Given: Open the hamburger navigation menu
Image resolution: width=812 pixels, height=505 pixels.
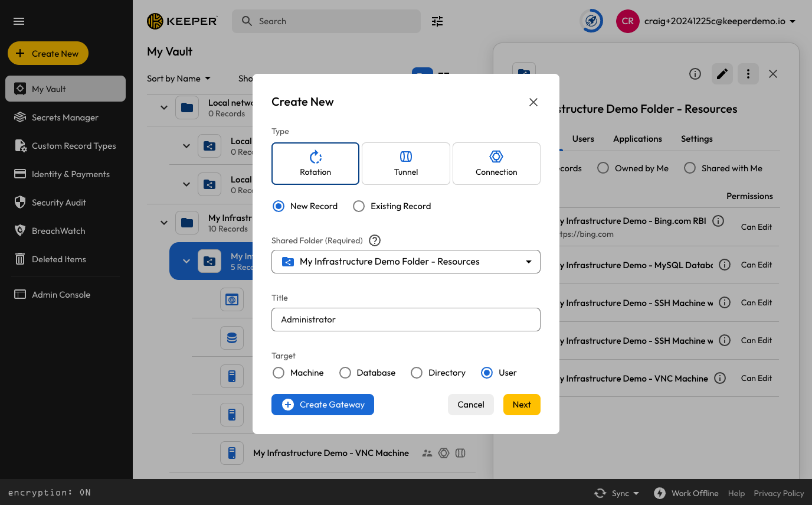Looking at the screenshot, I should tap(19, 21).
